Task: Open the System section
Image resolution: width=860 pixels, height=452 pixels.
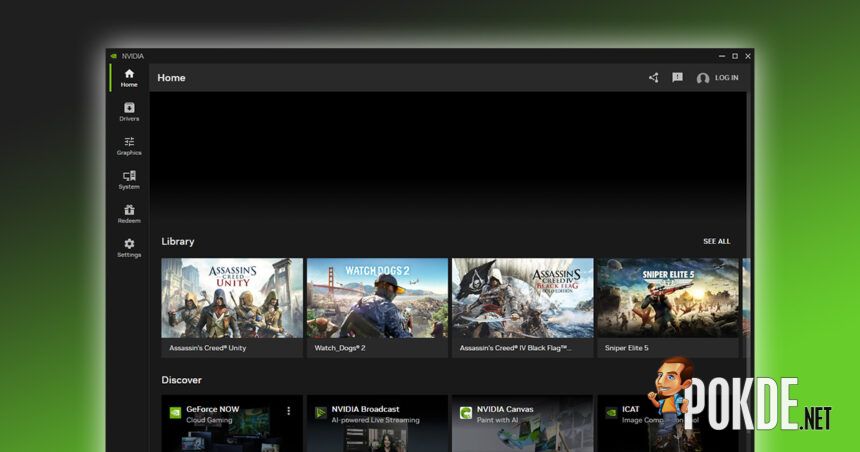Action: [x=129, y=180]
